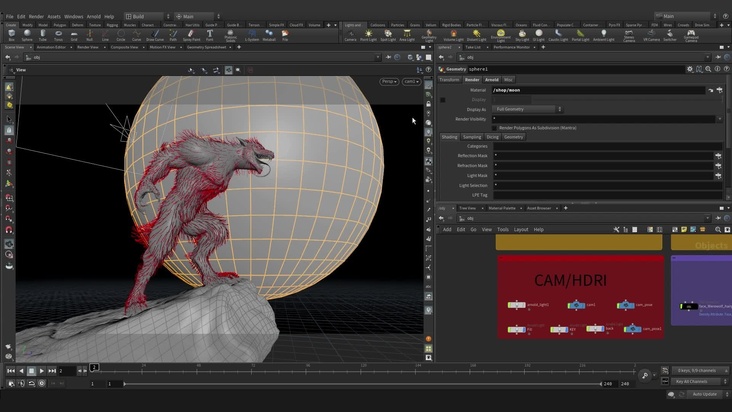Click the play forward button
732x412 pixels.
coord(43,371)
